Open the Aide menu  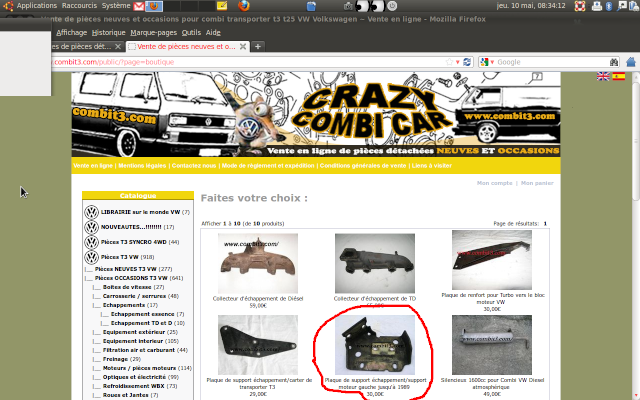click(x=213, y=33)
